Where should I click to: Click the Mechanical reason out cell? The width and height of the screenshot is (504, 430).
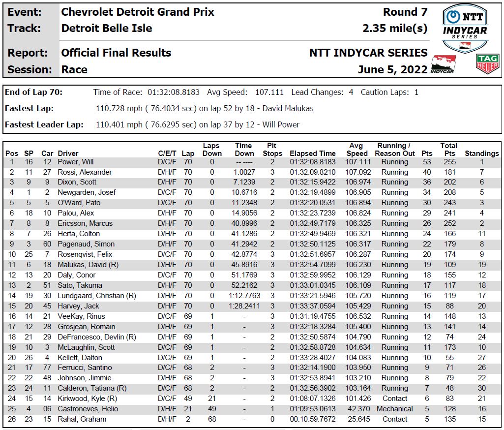tap(394, 409)
